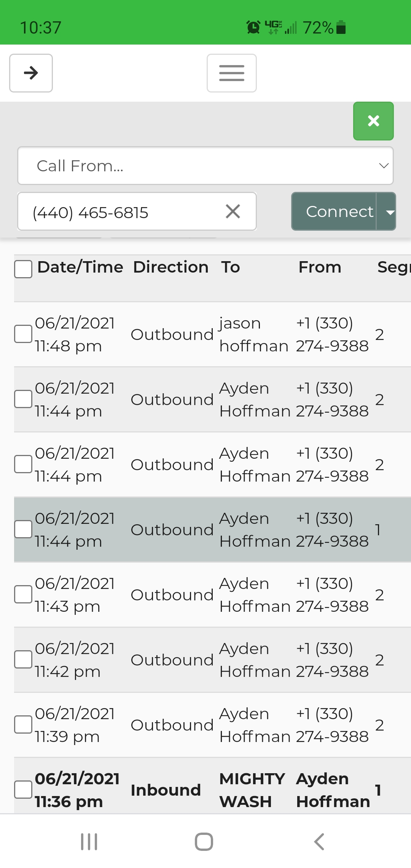
Task: Close the dialer panel with green X
Action: click(373, 121)
